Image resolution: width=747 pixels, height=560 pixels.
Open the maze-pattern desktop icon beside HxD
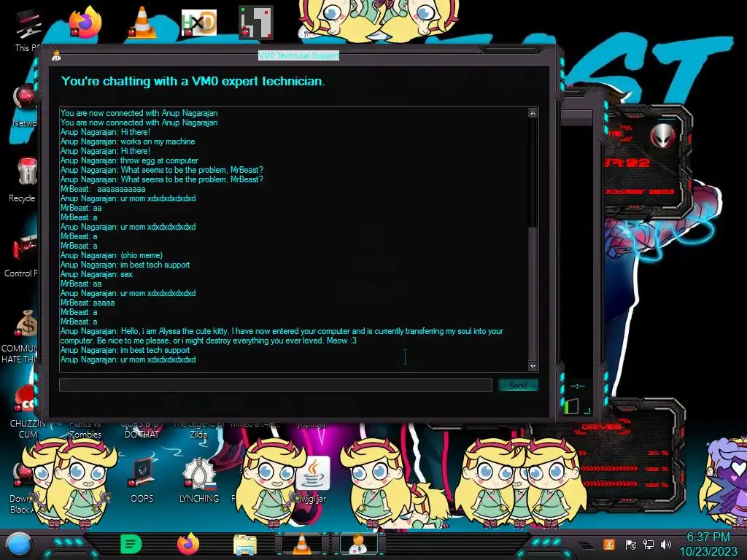tap(256, 23)
